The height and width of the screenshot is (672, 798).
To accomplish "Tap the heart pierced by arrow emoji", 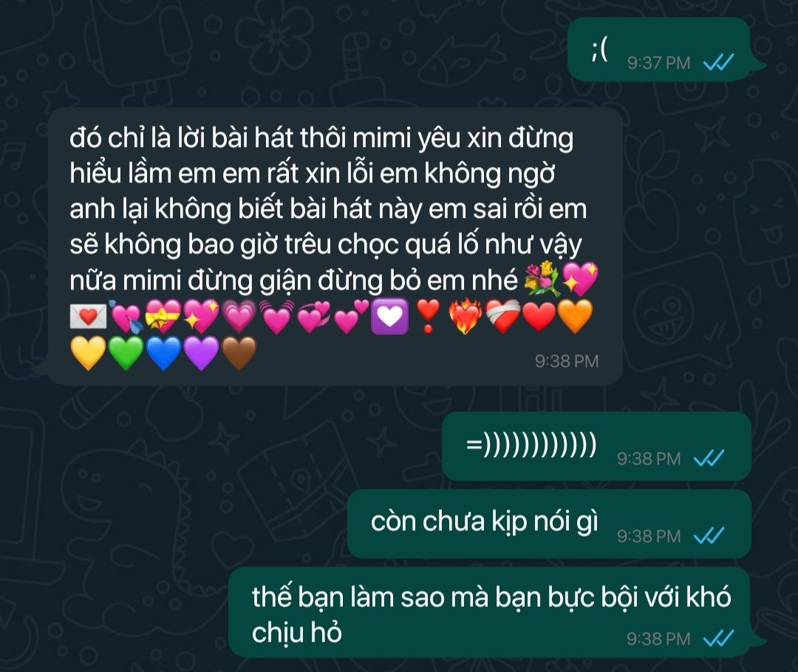I will point(126,316).
